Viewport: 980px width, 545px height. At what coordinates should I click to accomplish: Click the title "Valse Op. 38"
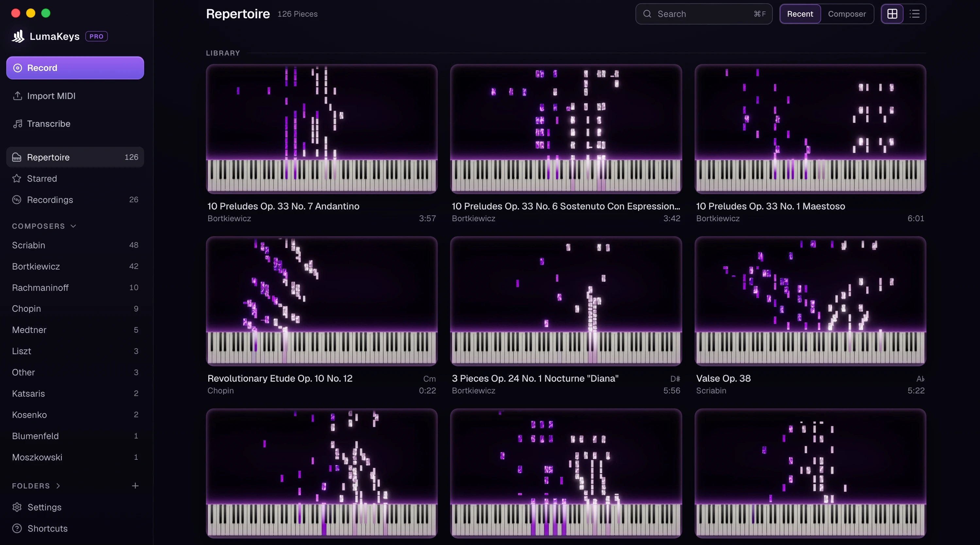point(723,378)
